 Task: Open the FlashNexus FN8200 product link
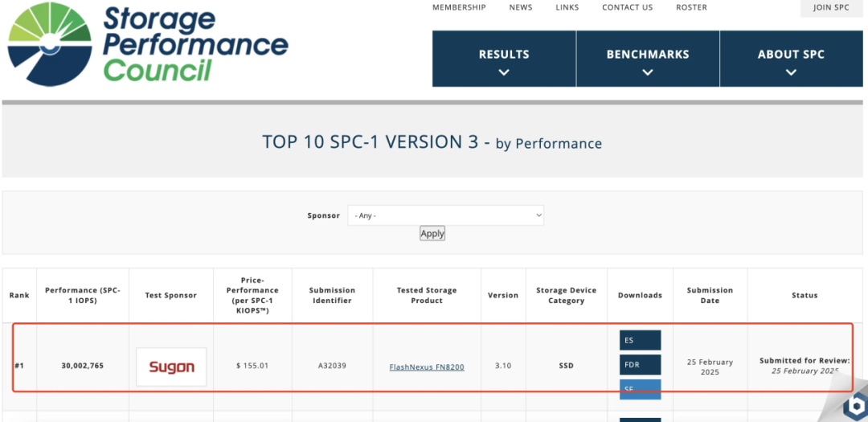[x=427, y=367]
